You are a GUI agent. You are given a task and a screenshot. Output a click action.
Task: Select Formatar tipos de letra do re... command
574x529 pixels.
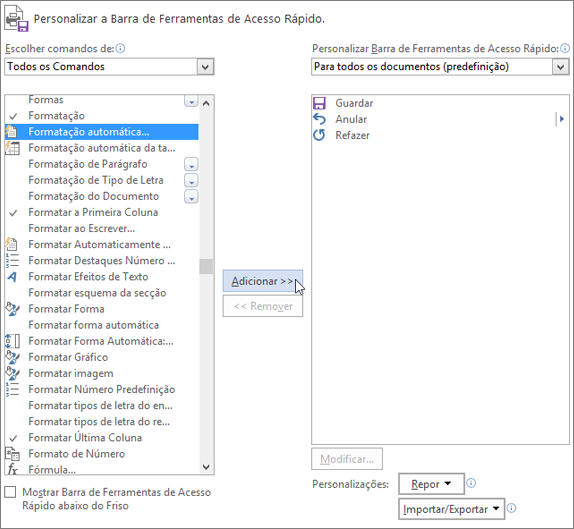(102, 422)
